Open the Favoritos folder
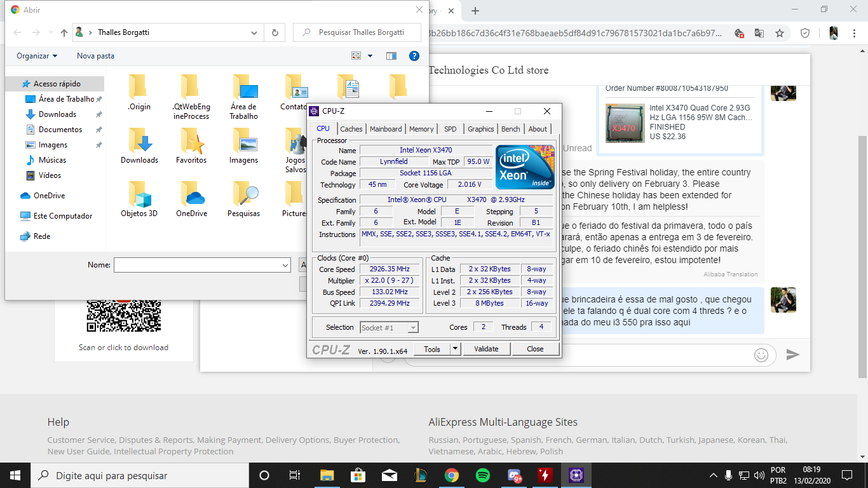This screenshot has width=868, height=488. pos(191,146)
